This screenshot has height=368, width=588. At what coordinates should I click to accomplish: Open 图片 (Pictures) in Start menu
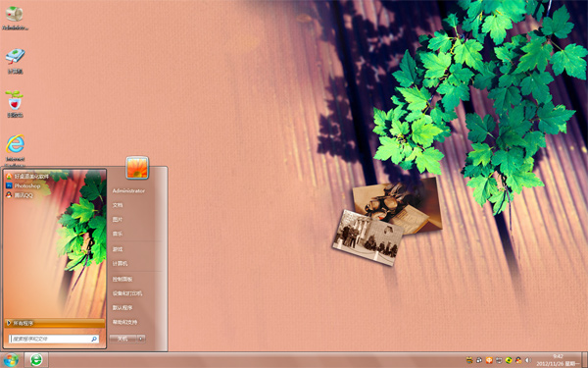click(118, 219)
